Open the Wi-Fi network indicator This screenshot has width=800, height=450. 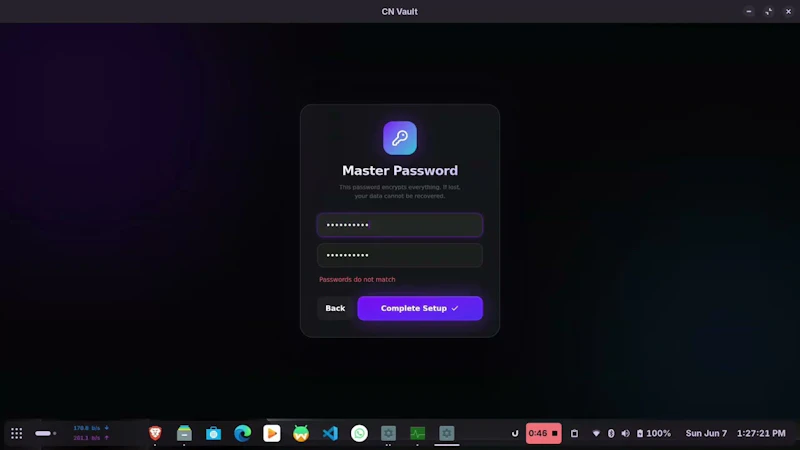point(596,433)
